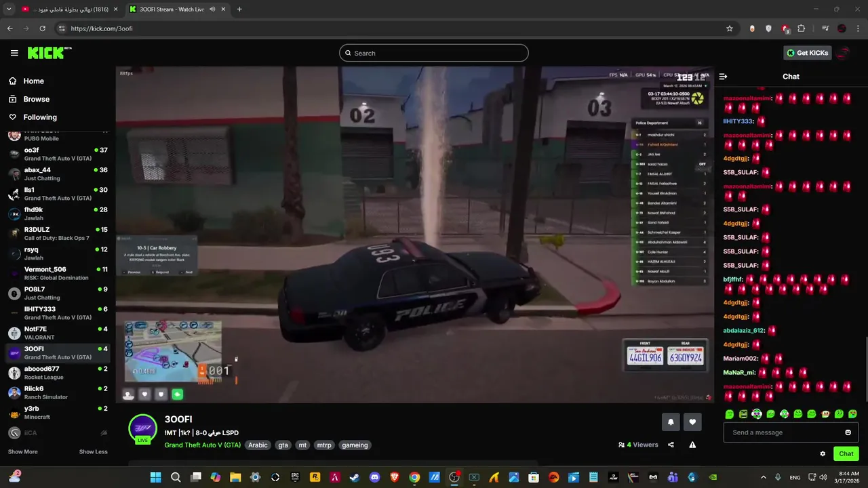868x488 pixels.
Task: Open the user profile avatar menu
Action: [x=844, y=53]
